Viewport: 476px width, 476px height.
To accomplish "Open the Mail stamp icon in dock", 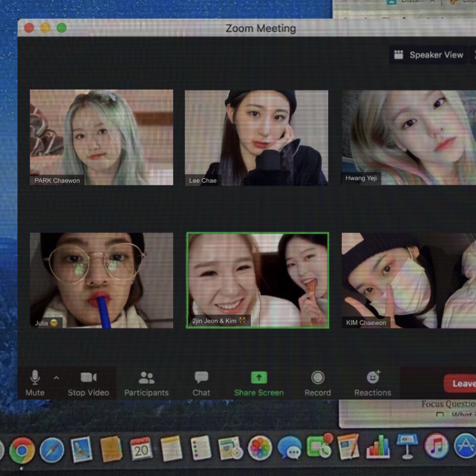I will point(81,450).
